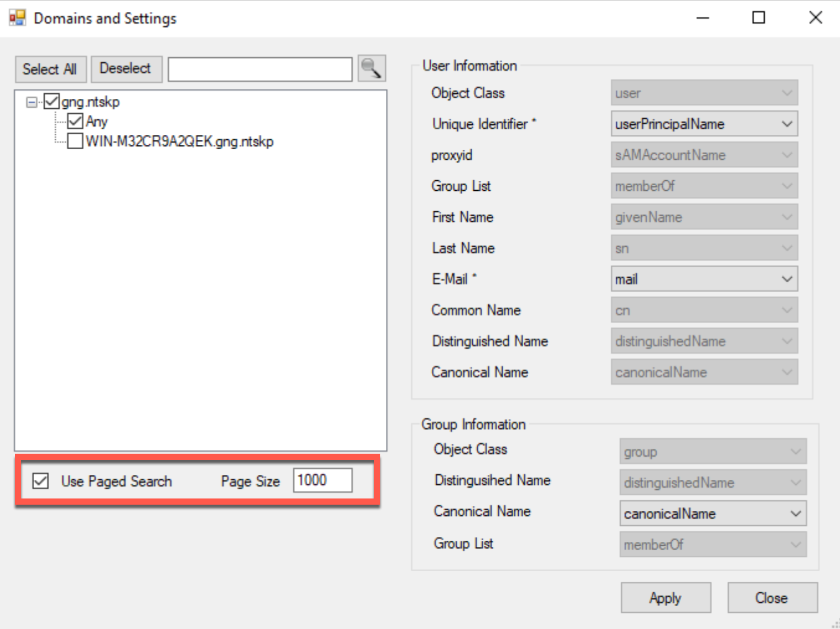This screenshot has width=840, height=629.
Task: Check the WIN-M32CR9A2QEK.gng.ntskp checkbox
Action: [75, 141]
